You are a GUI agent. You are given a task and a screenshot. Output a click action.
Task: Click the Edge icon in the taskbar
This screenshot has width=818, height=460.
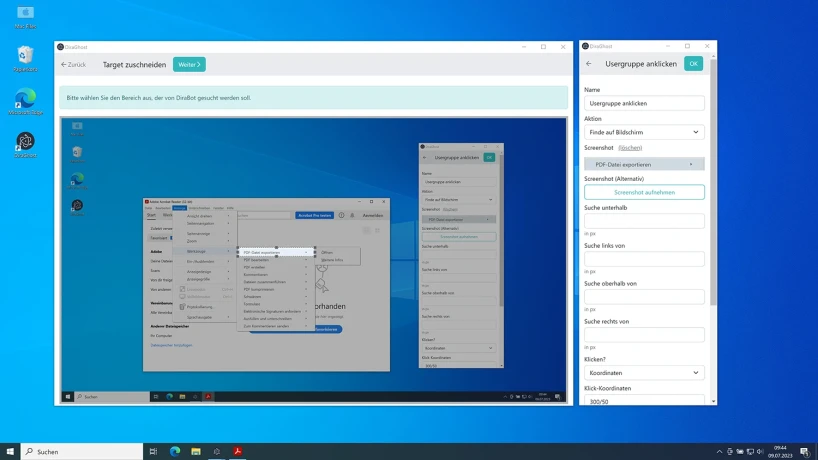coord(174,452)
